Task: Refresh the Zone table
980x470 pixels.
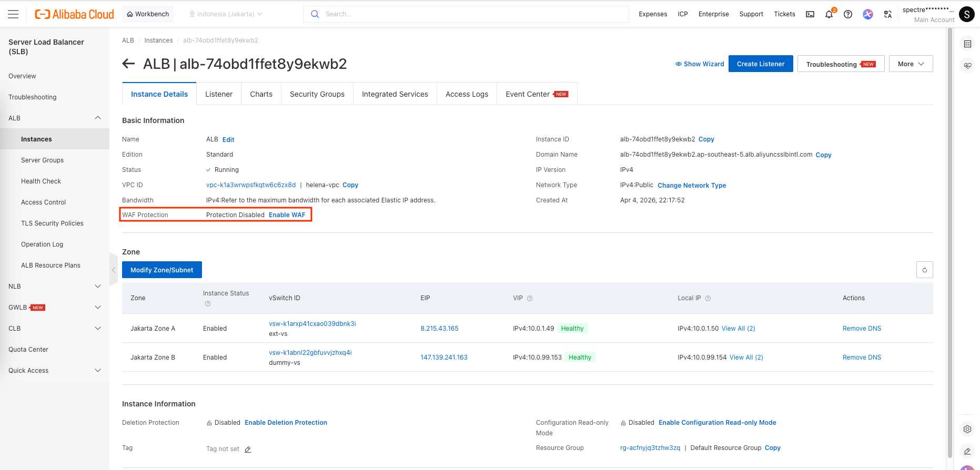Action: coord(924,270)
